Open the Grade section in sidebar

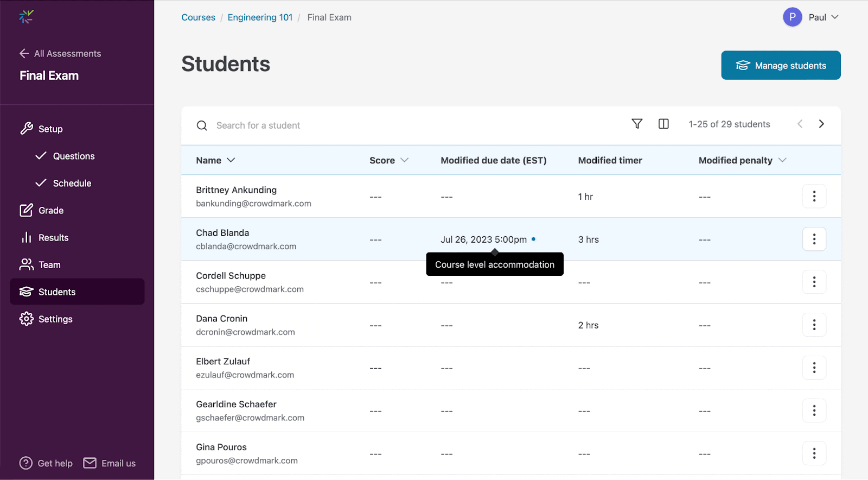point(51,211)
